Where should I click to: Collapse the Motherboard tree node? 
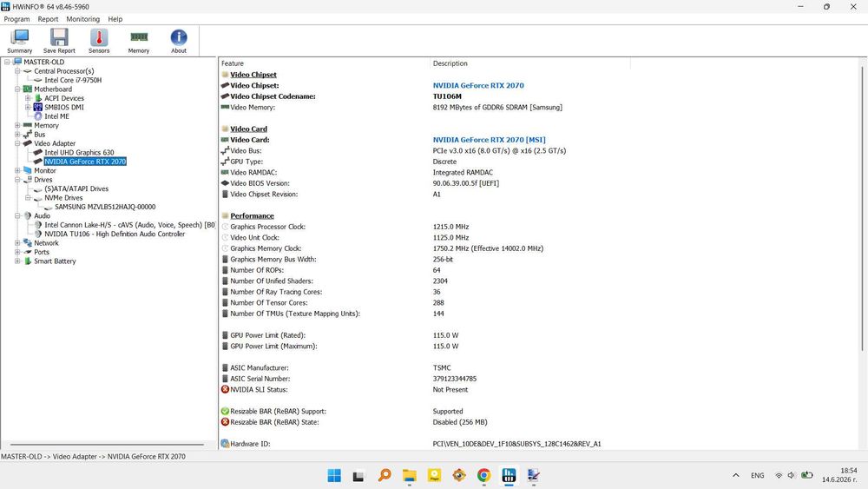pos(17,89)
